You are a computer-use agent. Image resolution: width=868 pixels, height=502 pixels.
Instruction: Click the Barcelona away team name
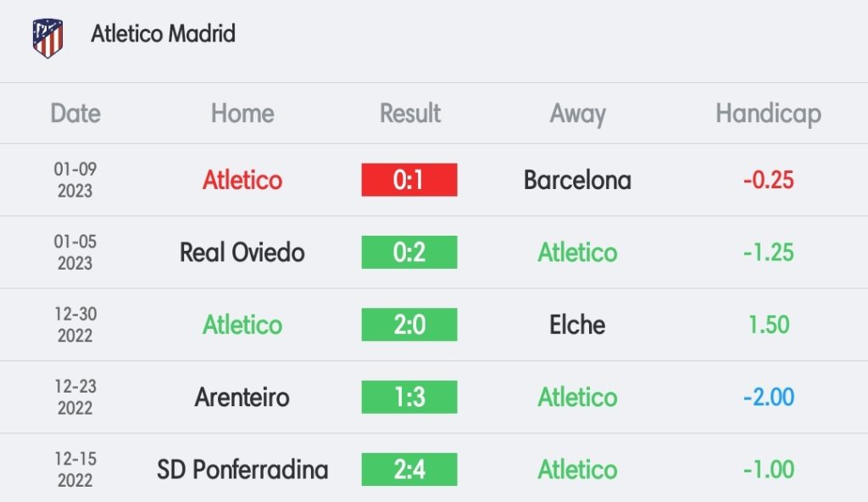(x=577, y=180)
